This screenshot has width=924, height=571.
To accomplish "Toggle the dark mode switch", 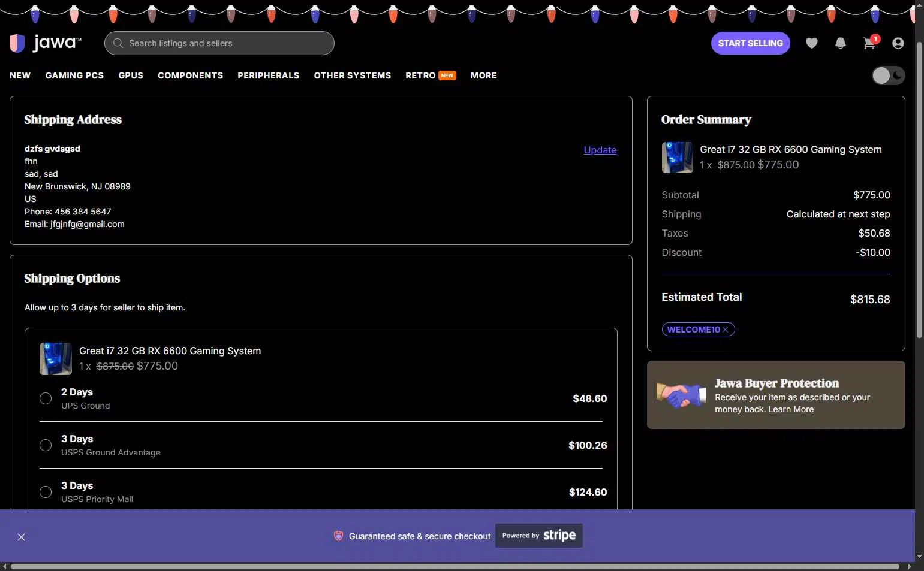I will 888,75.
